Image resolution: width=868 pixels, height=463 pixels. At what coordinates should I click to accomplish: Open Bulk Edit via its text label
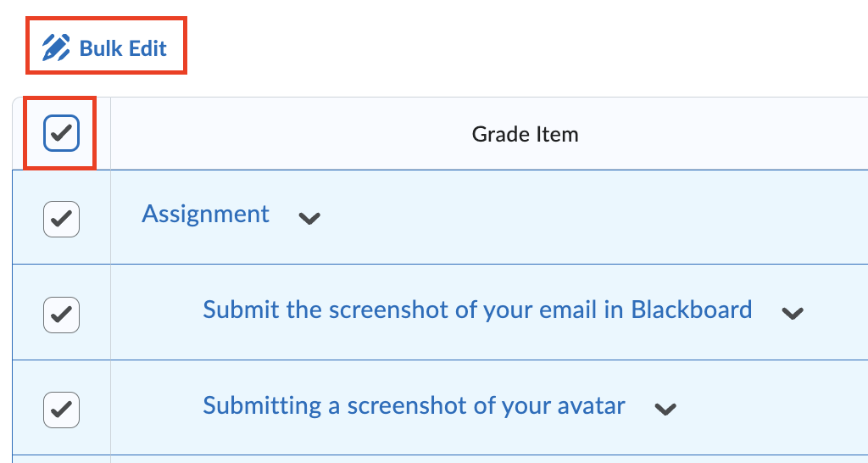pyautogui.click(x=123, y=48)
